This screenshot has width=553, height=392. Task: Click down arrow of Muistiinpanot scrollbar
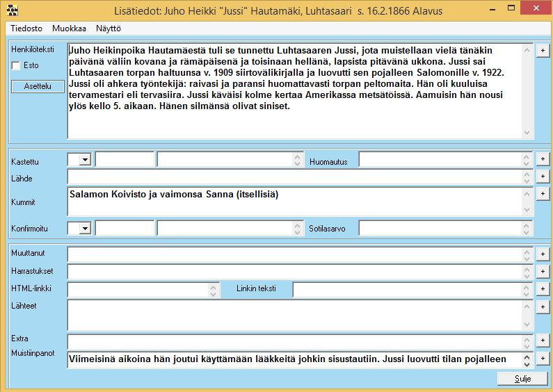[527, 364]
